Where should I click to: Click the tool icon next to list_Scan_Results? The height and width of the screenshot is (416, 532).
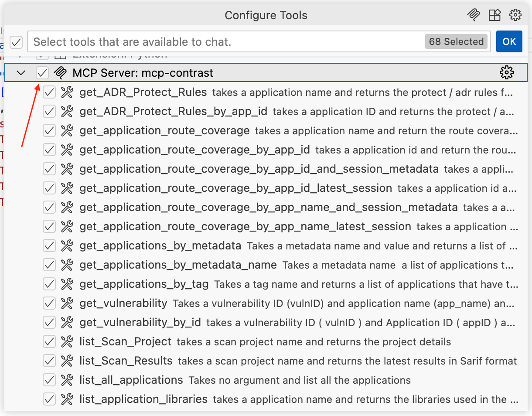tap(67, 361)
